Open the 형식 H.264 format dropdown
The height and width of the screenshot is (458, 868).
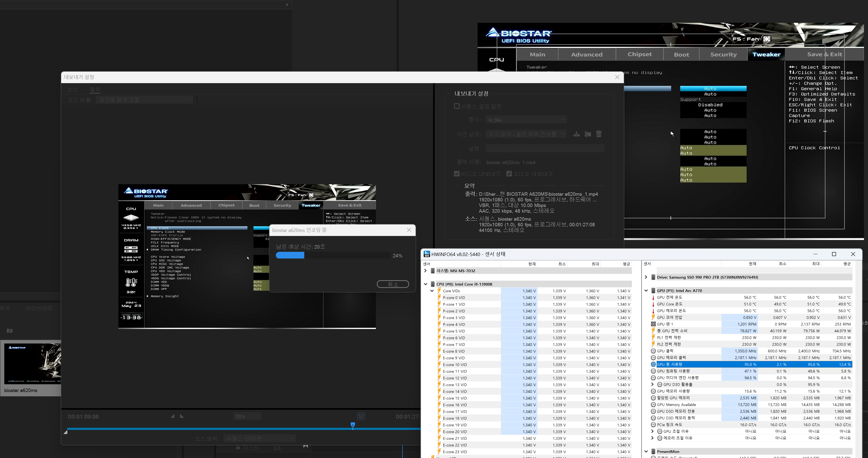(x=526, y=120)
